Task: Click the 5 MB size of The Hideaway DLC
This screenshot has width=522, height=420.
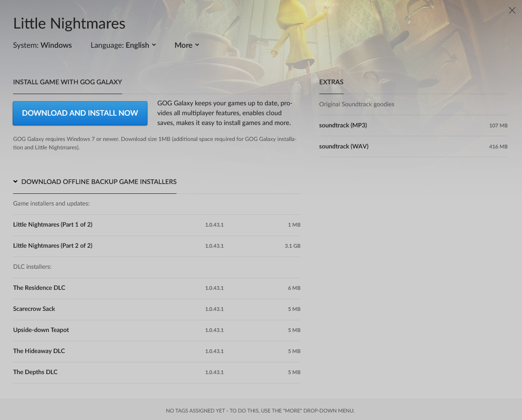Action: [294, 351]
